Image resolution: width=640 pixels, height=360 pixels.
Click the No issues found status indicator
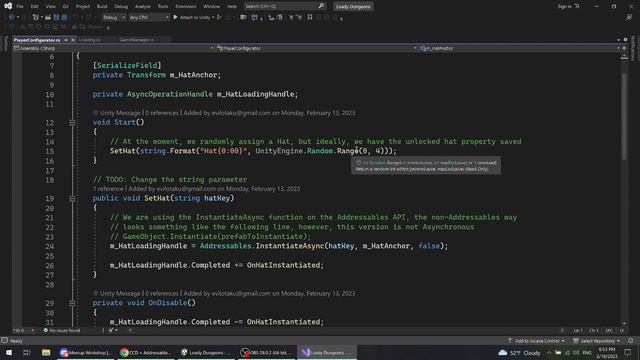62,330
